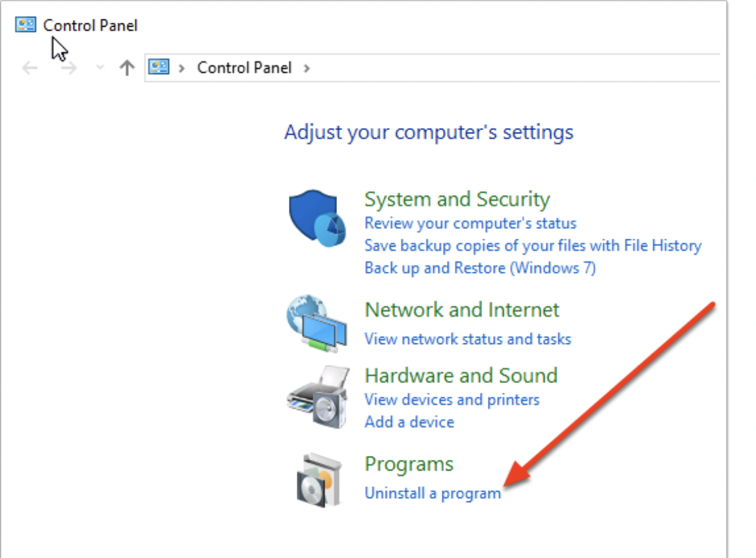
Task: Open the System and Security category
Action: (457, 199)
